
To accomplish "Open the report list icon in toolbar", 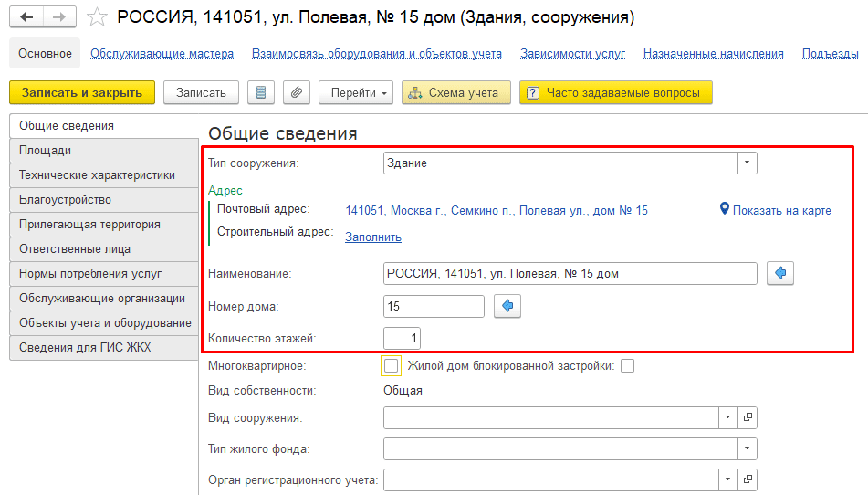I will (261, 93).
